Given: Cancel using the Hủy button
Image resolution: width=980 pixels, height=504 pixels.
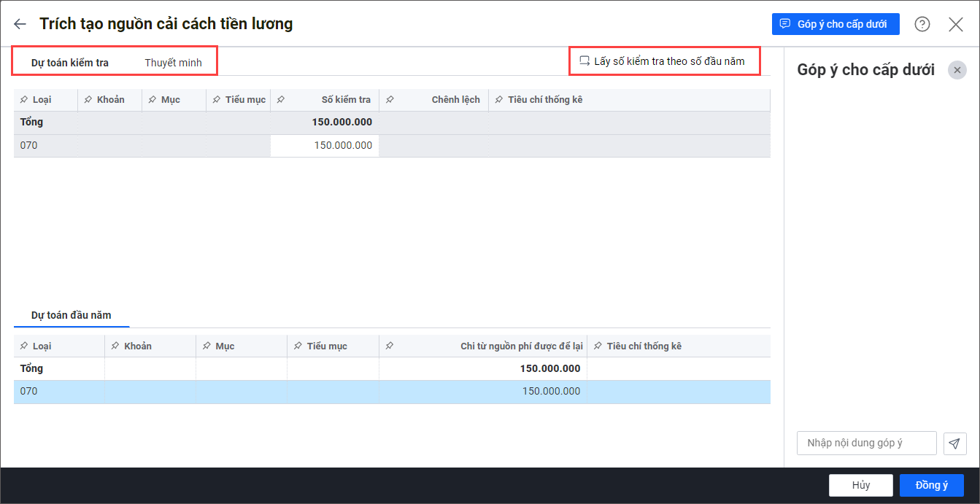Looking at the screenshot, I should coord(860,485).
